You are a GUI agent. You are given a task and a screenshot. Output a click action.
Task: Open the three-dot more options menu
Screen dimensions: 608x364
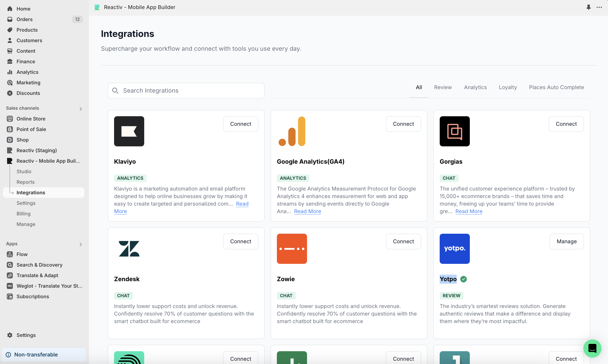pos(599,7)
